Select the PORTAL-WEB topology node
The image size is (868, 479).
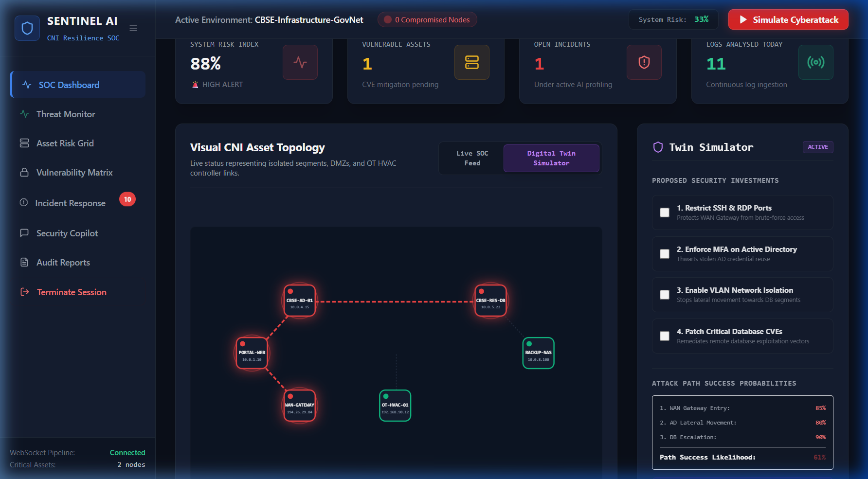(x=252, y=353)
